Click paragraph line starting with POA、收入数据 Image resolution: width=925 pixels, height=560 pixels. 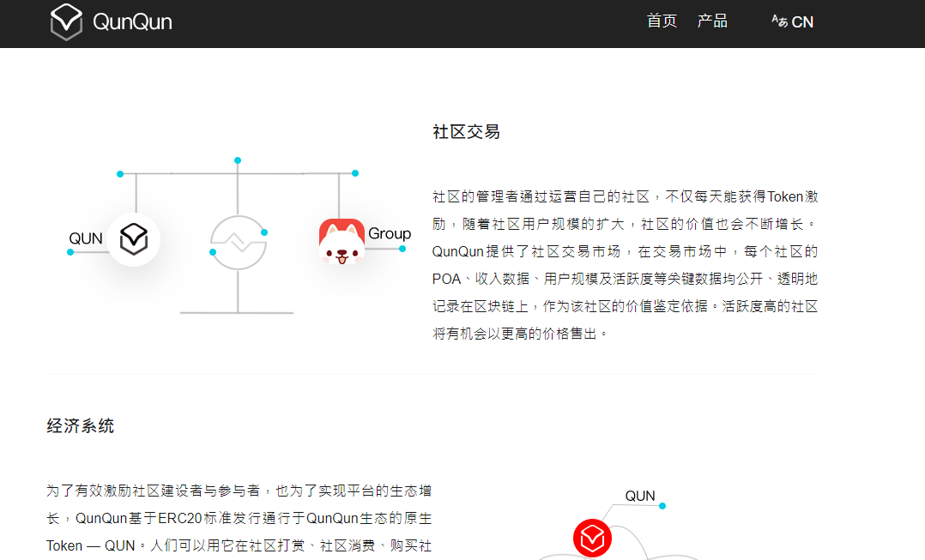click(625, 279)
